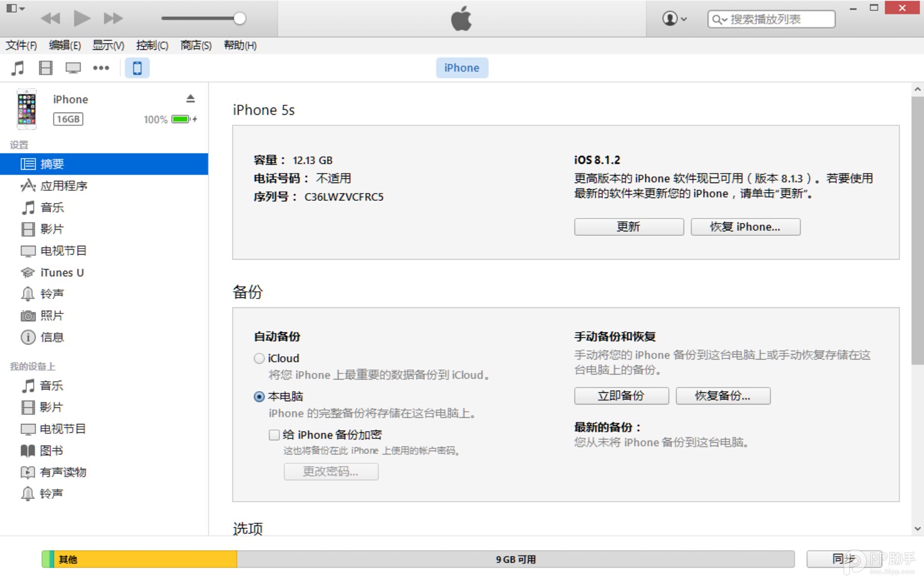Open the view switcher dropdown at top-left corner
924x582 pixels.
coord(15,8)
